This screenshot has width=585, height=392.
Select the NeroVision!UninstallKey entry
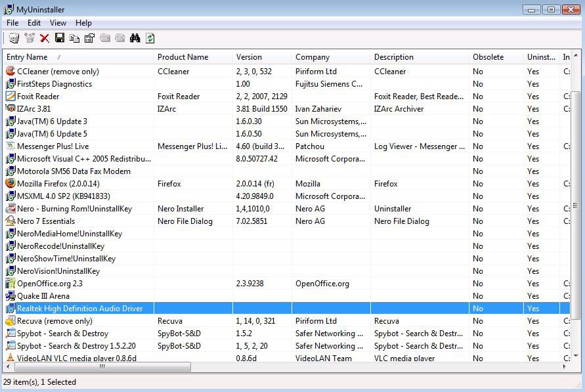coord(58,271)
